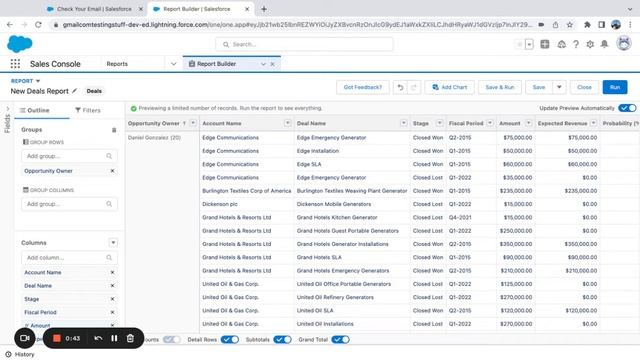Open browser extensions puzzle icon
Image resolution: width=640 pixels, height=360 pixels.
[x=587, y=24]
